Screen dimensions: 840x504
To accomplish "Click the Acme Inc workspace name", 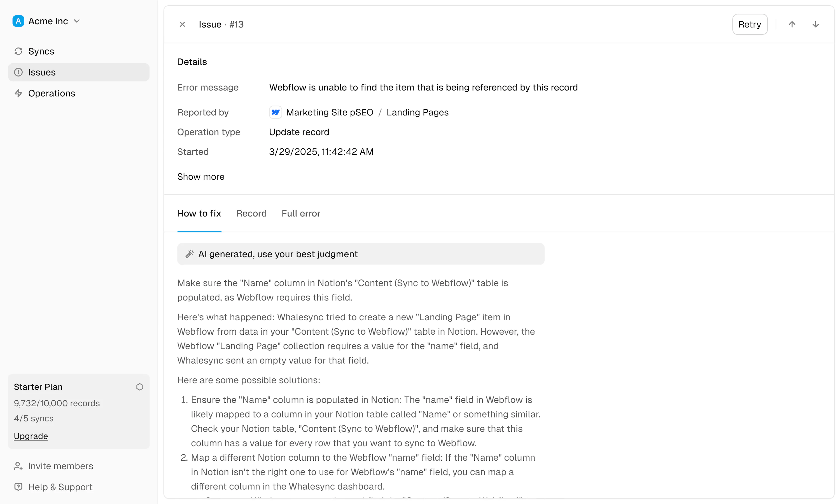I will pos(48,21).
